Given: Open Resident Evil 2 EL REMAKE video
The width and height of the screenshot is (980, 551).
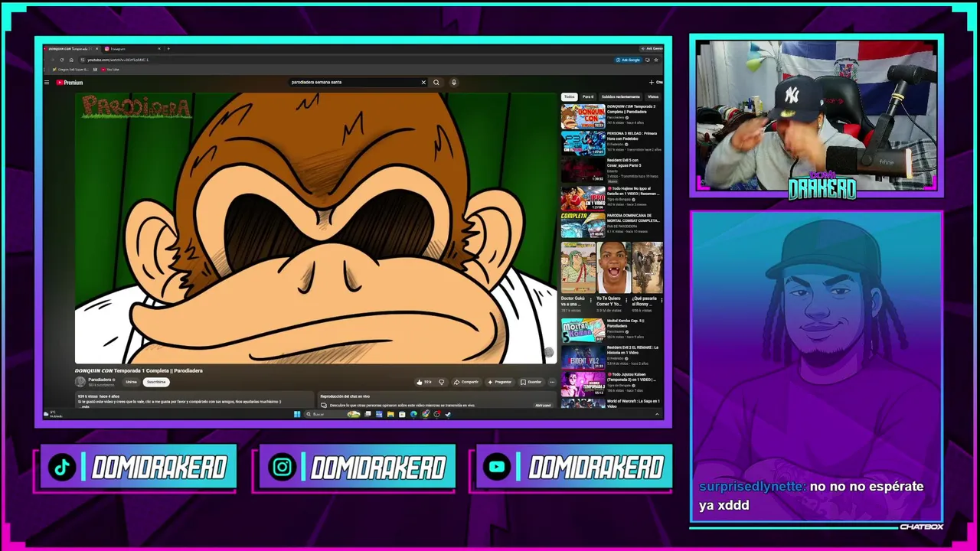Looking at the screenshot, I should (583, 357).
